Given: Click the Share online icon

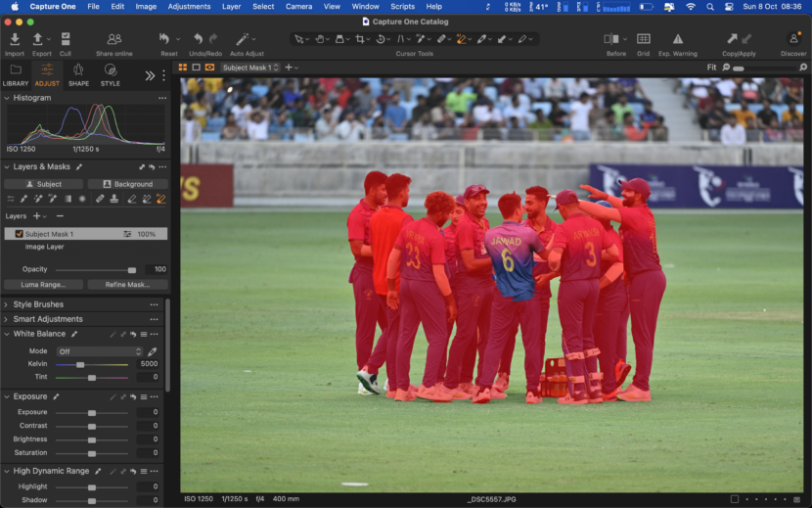Looking at the screenshot, I should [x=113, y=39].
